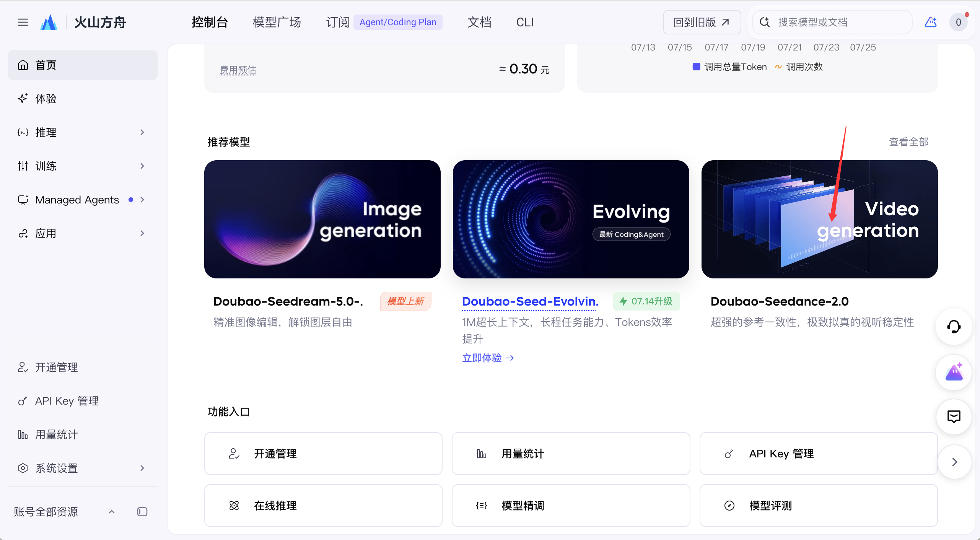The width and height of the screenshot is (980, 540).
Task: Open the Image generation thumbnail card
Action: pyautogui.click(x=322, y=219)
